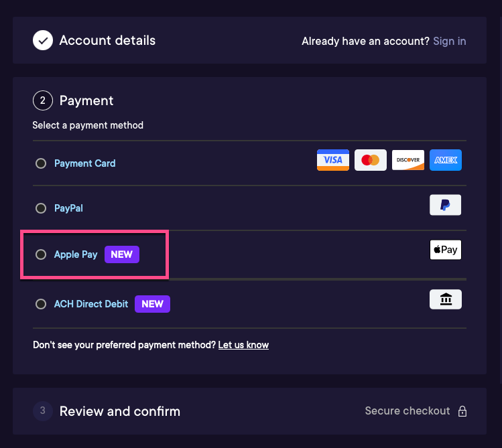Select the ACH Direct Debit radio button

41,304
